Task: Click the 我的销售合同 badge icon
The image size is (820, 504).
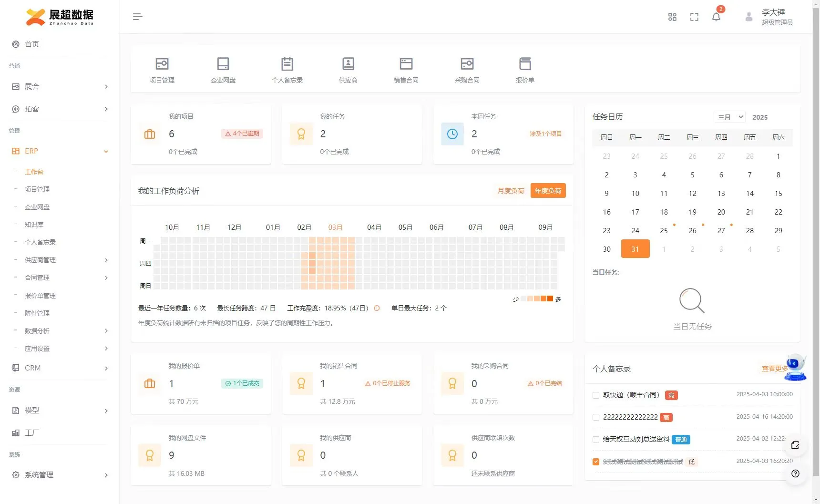Action: (x=301, y=383)
